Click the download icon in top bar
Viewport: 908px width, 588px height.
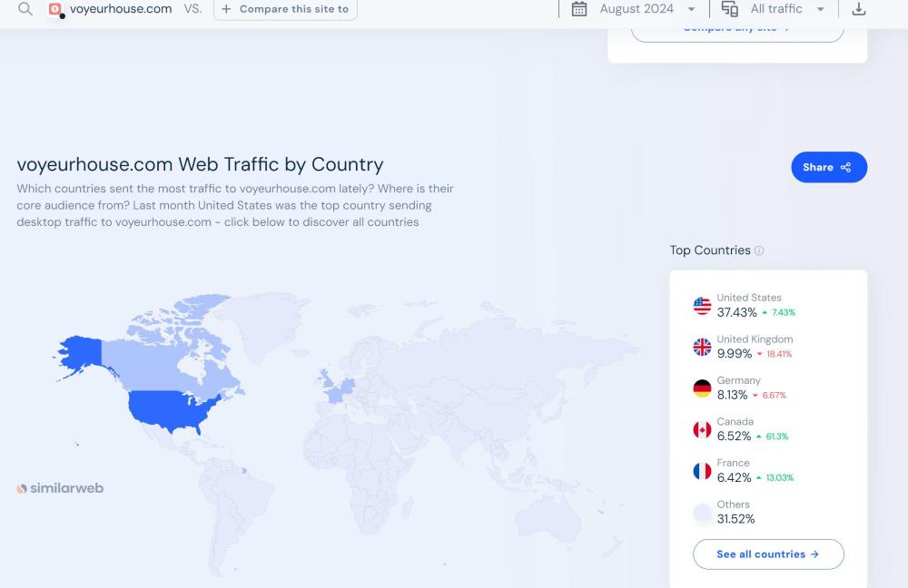pyautogui.click(x=859, y=9)
